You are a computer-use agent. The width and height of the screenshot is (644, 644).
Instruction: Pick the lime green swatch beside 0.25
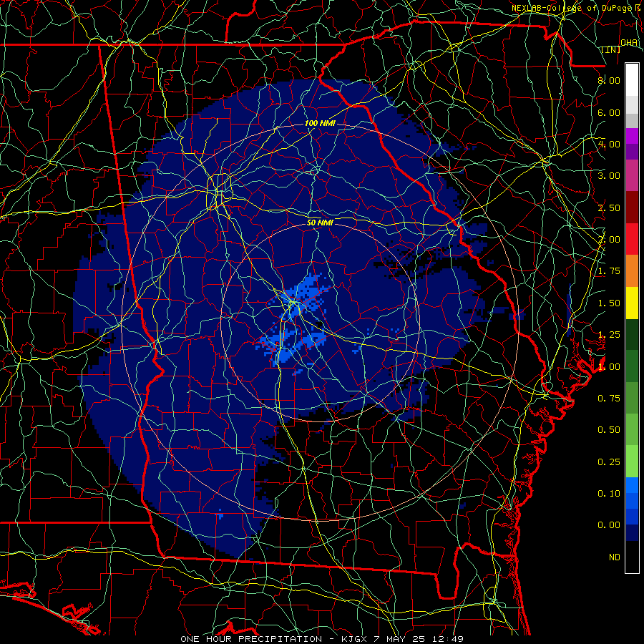(632, 462)
